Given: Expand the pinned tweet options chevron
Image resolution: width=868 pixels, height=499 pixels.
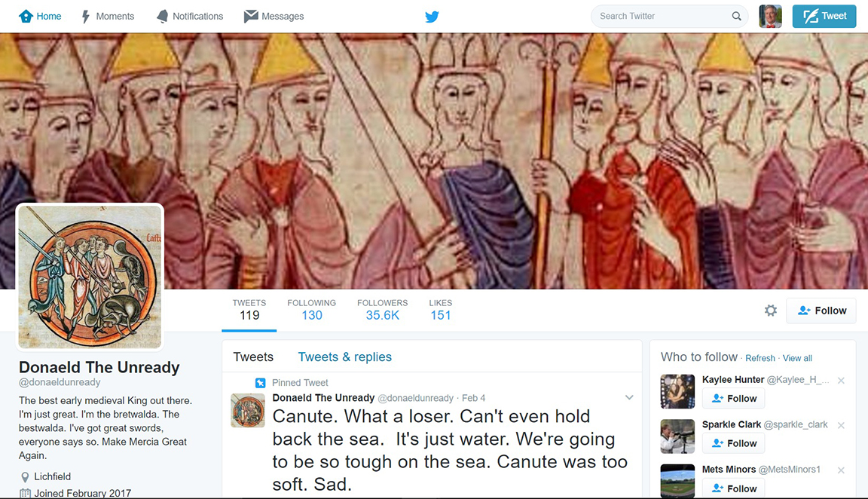Looking at the screenshot, I should point(629,398).
